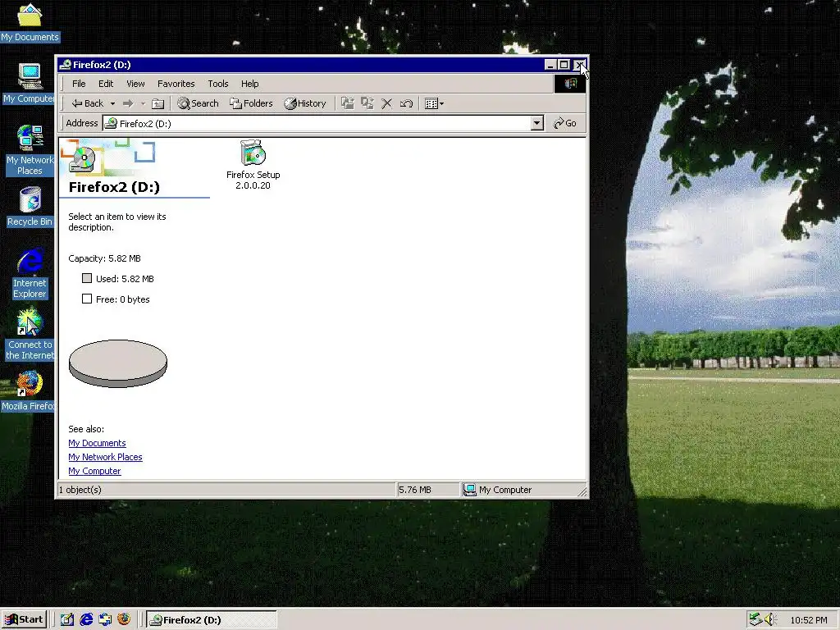The image size is (840, 630).
Task: Follow the My Computer link in See also
Action: coord(94,471)
